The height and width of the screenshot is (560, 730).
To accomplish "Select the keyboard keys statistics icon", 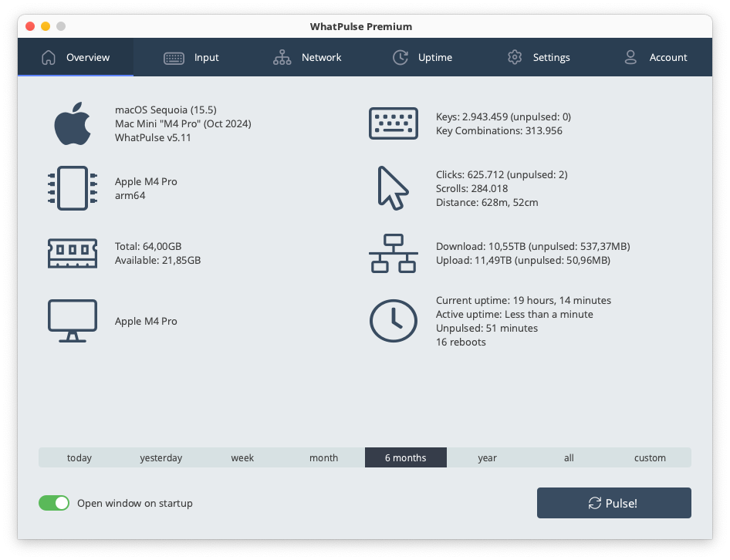I will point(393,123).
